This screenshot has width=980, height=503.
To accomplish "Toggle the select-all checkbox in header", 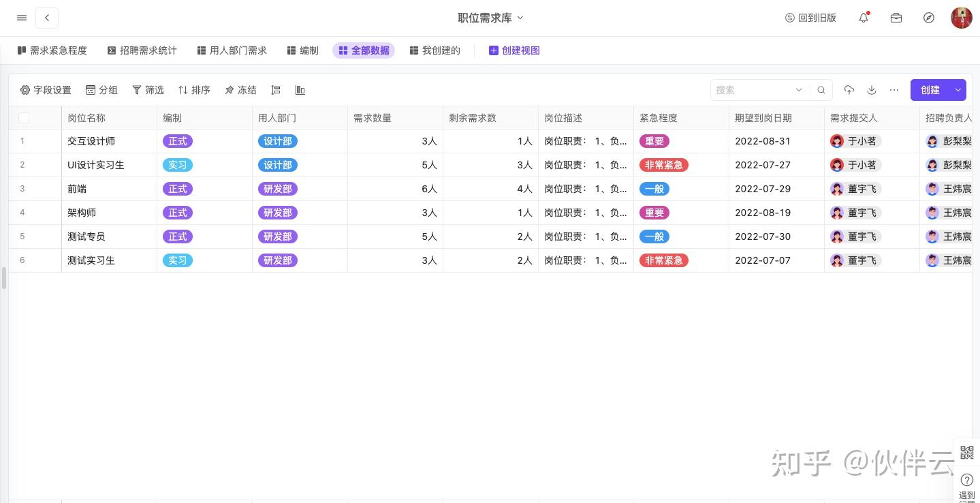I will (x=24, y=118).
